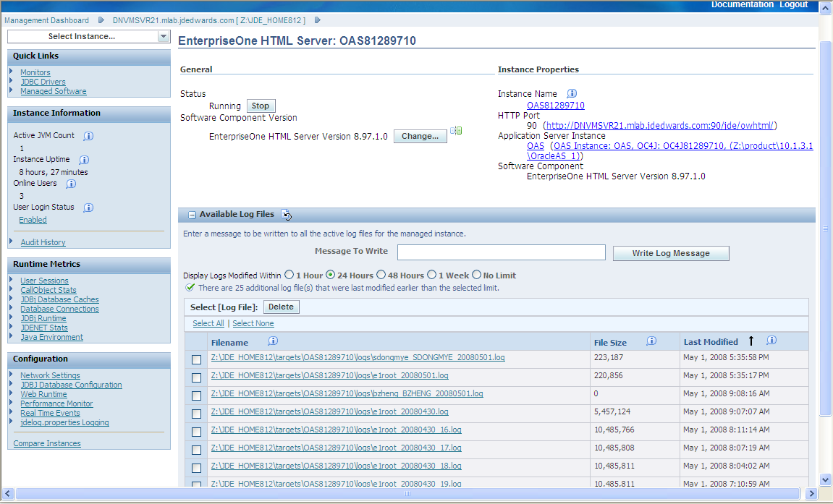Screen dimensions: 833x504
Task: Open User Sessions metrics
Action: coord(44,281)
